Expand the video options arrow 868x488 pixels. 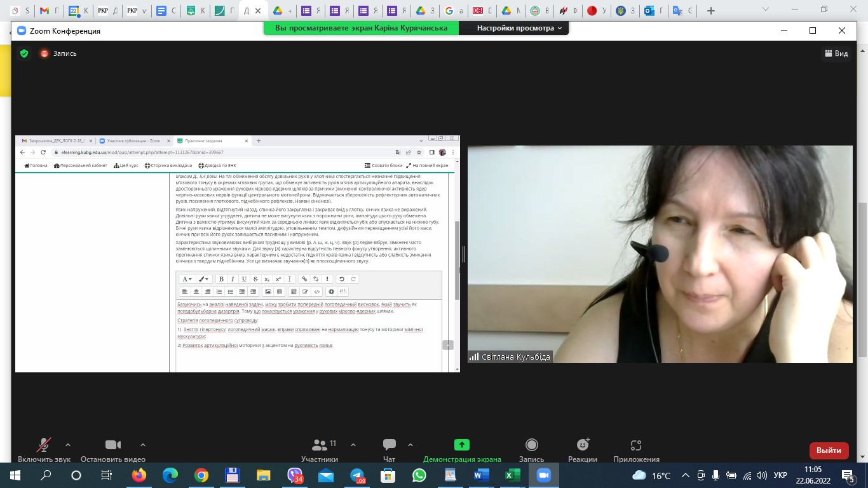click(143, 445)
